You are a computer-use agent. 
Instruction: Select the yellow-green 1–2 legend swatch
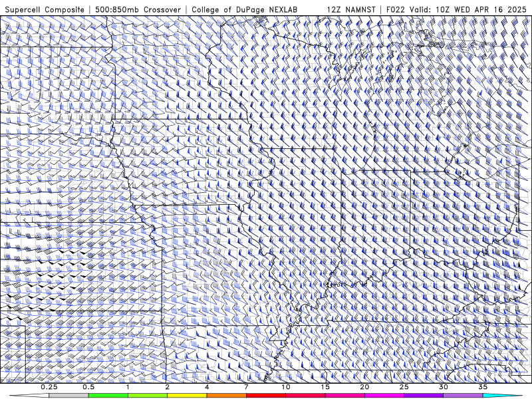[147, 396]
